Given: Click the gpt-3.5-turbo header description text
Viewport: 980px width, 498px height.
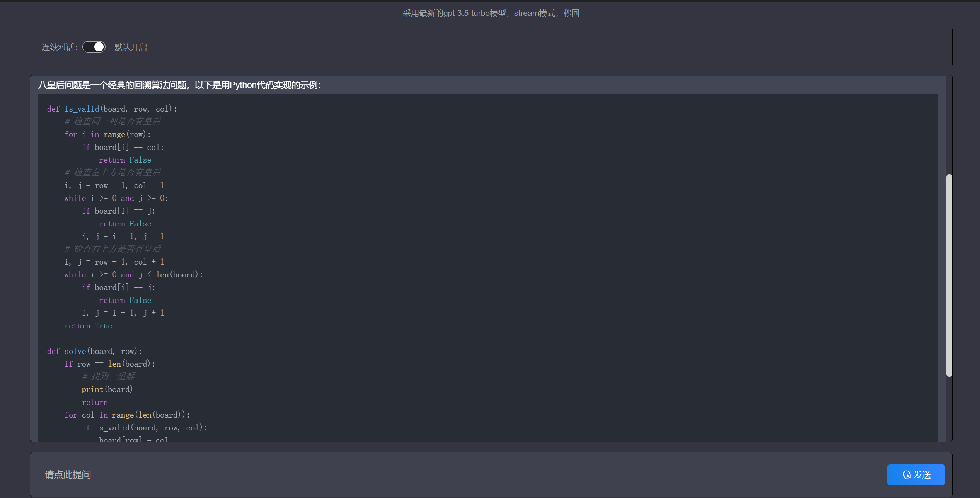Looking at the screenshot, I should pyautogui.click(x=490, y=13).
